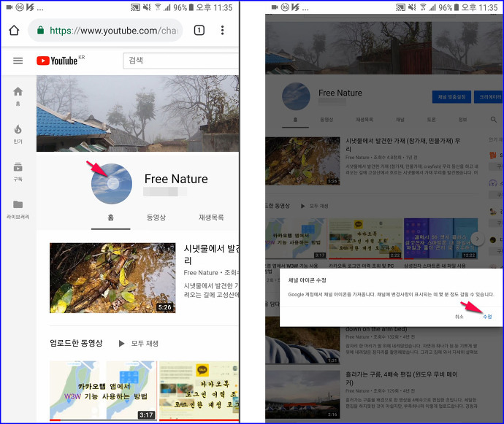Click the green padlock in the address bar
The height and width of the screenshot is (424, 504).
40,30
